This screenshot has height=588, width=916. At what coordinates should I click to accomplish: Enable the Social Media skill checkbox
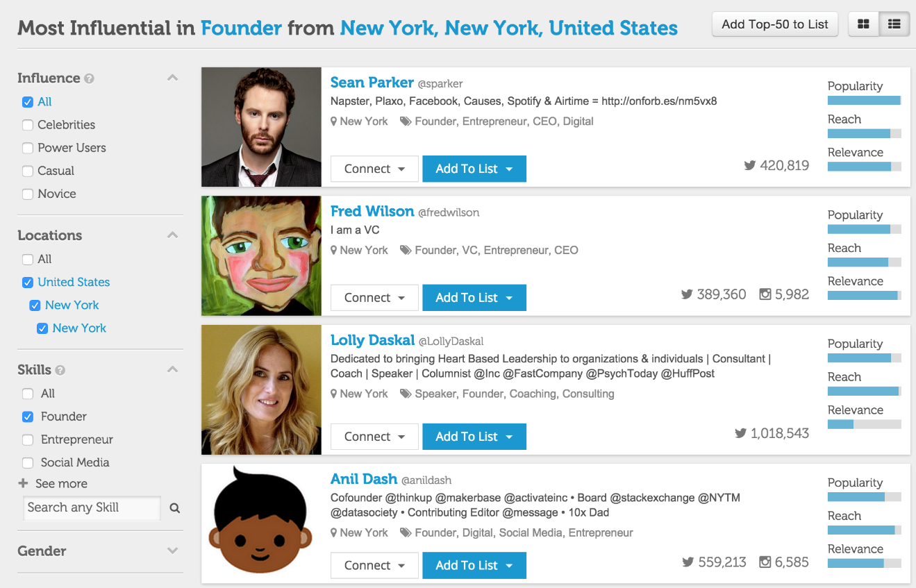28,462
